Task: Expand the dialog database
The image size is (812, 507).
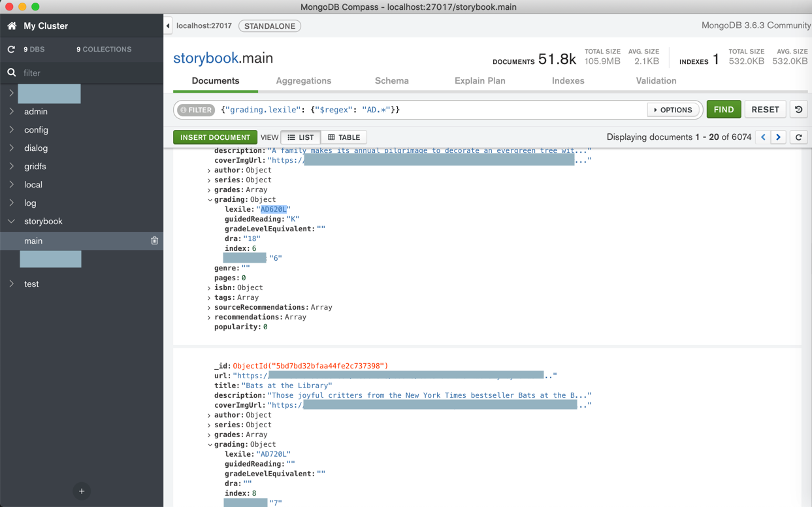Action: click(x=11, y=148)
